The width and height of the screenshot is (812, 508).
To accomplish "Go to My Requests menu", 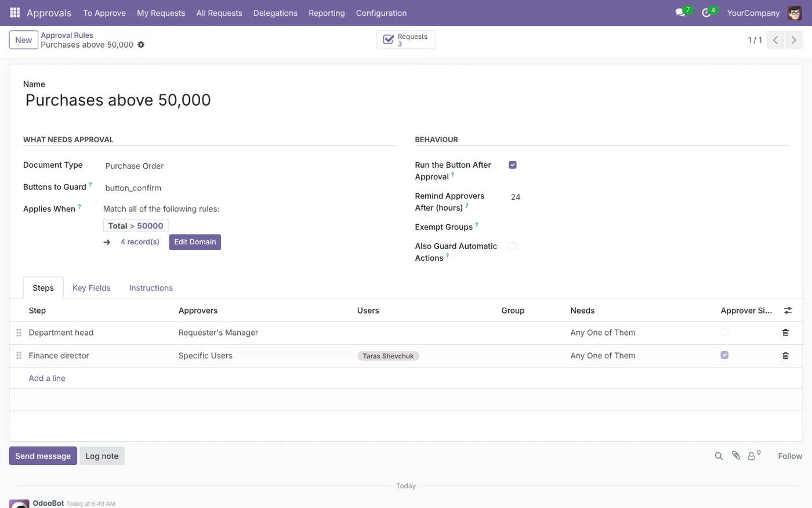I will pos(161,13).
